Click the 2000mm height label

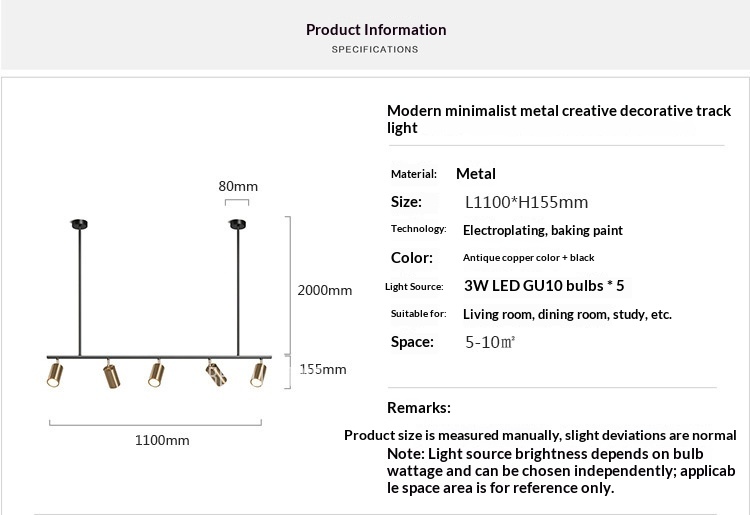pyautogui.click(x=325, y=291)
